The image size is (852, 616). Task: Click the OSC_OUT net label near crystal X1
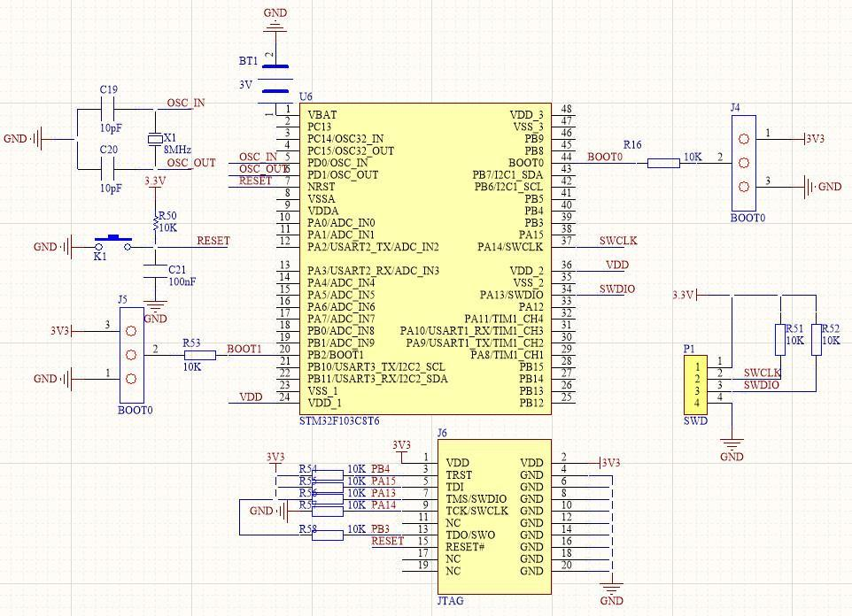click(x=191, y=163)
